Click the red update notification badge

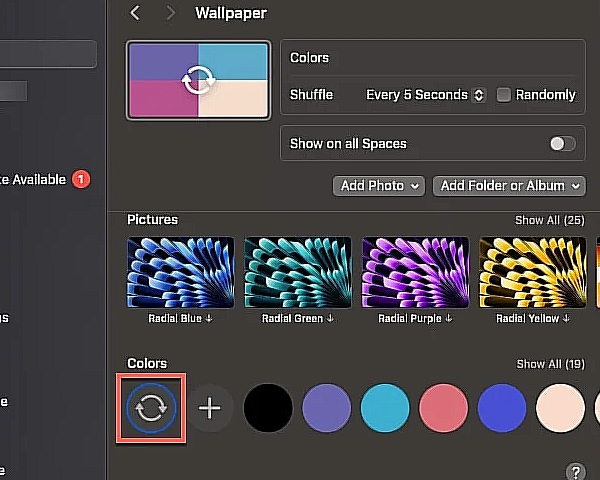point(81,180)
